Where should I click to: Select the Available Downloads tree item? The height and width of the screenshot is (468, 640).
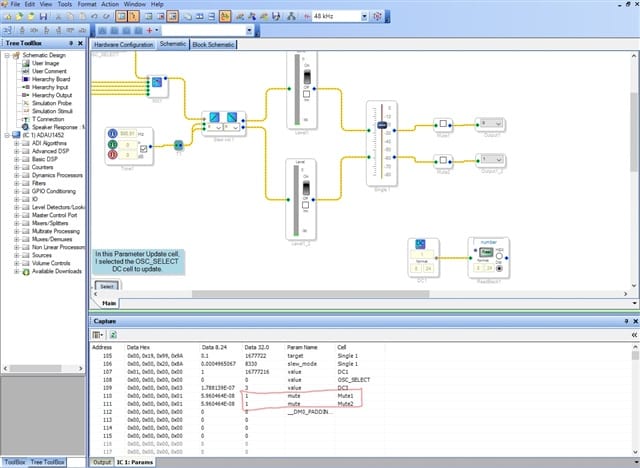coord(57,271)
